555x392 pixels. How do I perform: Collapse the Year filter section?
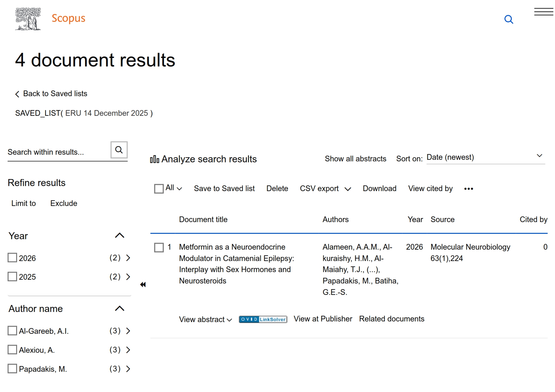click(x=119, y=236)
